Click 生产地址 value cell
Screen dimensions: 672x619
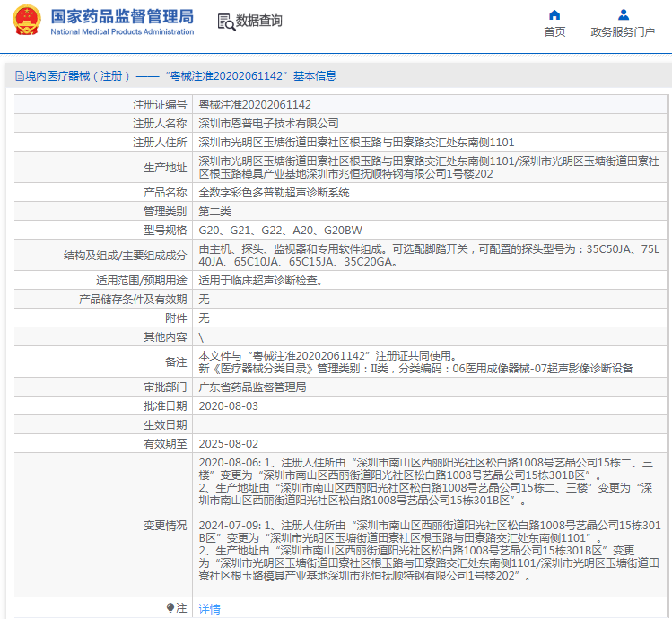[x=430, y=167]
